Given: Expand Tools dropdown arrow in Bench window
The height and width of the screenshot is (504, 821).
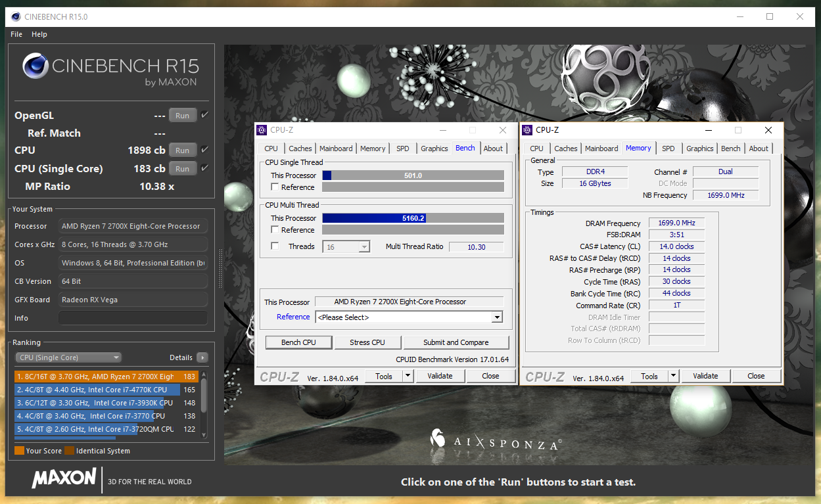Looking at the screenshot, I should 408,377.
